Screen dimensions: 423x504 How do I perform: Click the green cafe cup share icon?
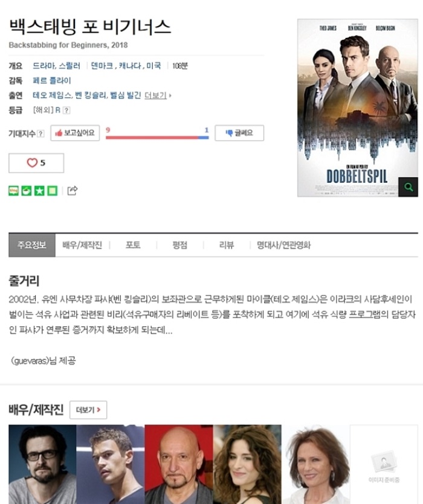27,191
